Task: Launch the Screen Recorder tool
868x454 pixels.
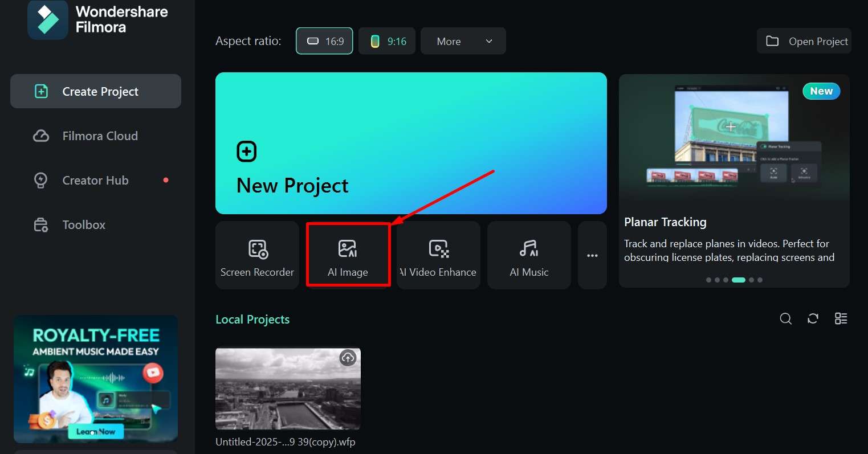Action: click(x=257, y=255)
